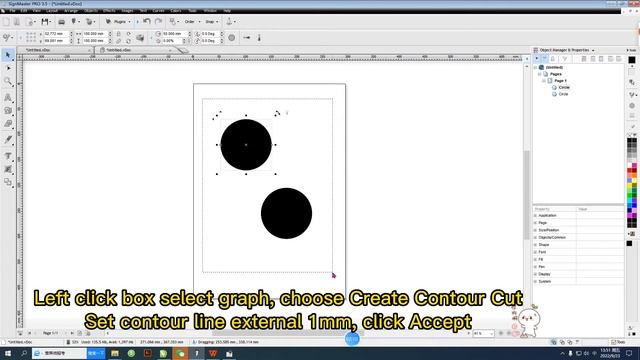Open the Layout menu
This screenshot has width=640, height=360.
[x=52, y=11]
